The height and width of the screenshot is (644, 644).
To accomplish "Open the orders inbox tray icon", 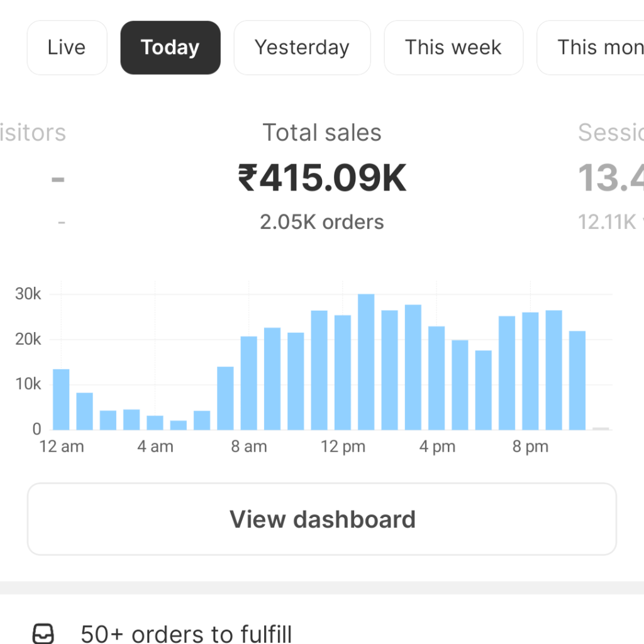I will pyautogui.click(x=43, y=633).
